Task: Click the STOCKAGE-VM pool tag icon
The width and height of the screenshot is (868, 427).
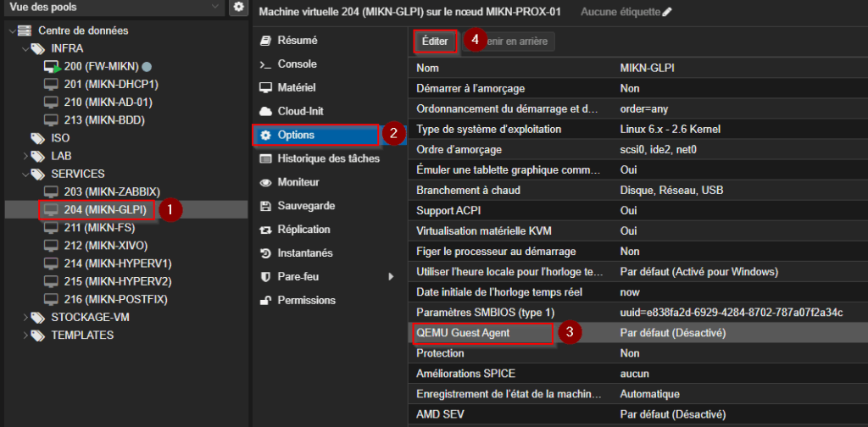Action: point(37,318)
